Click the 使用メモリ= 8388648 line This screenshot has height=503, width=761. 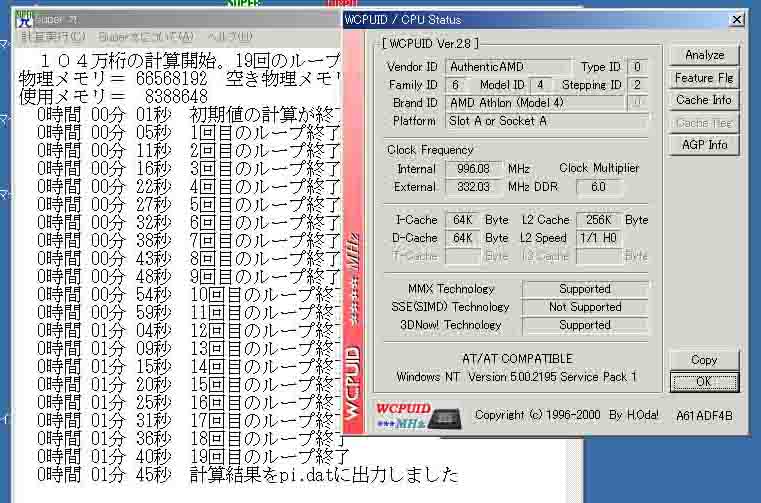113,96
